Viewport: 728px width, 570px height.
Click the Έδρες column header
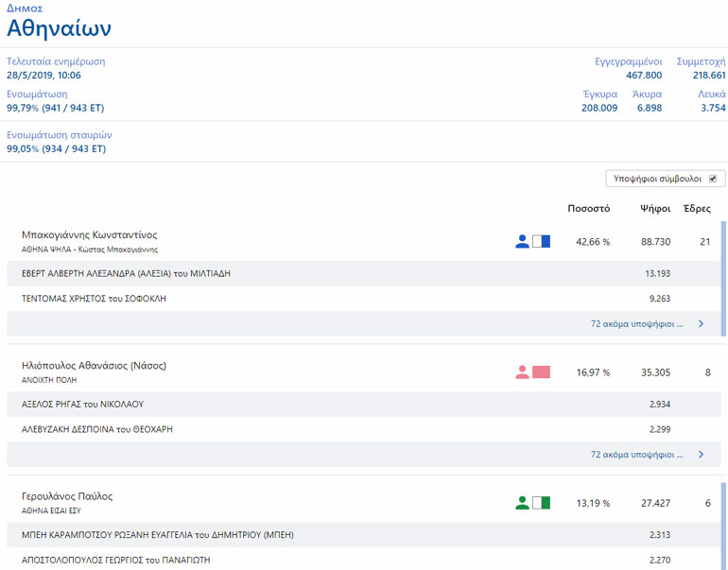697,209
